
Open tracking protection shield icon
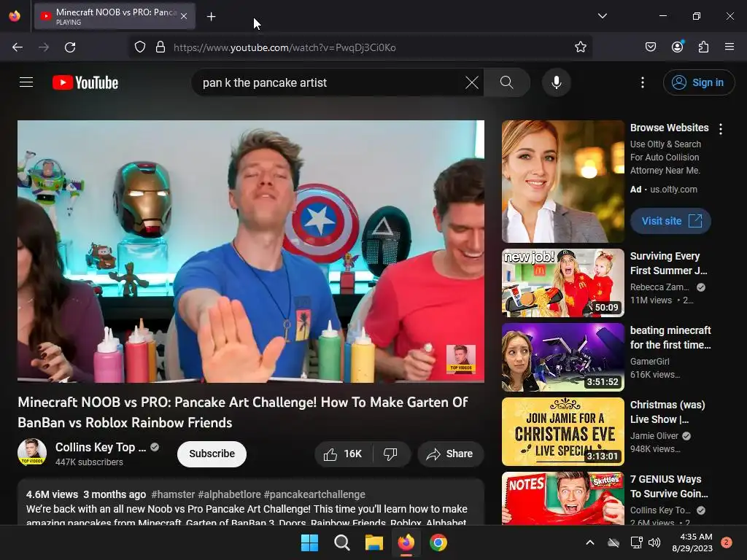(x=139, y=47)
